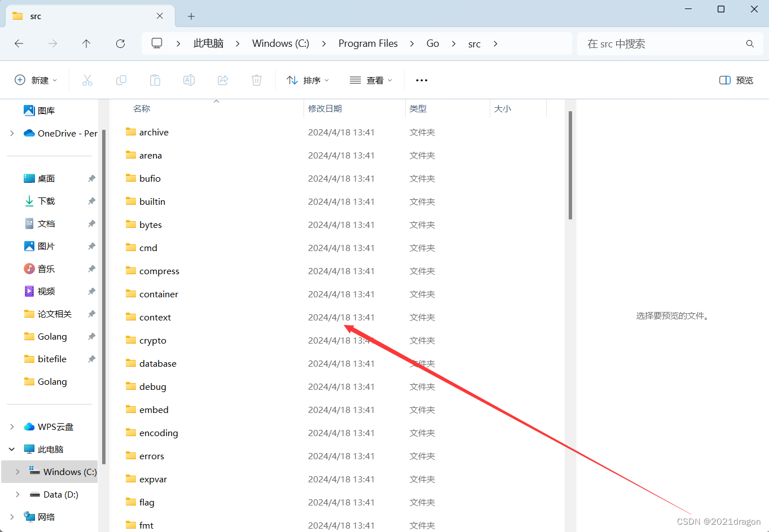Expand the Data (D:) tree node
The width and height of the screenshot is (769, 532).
tap(17, 494)
